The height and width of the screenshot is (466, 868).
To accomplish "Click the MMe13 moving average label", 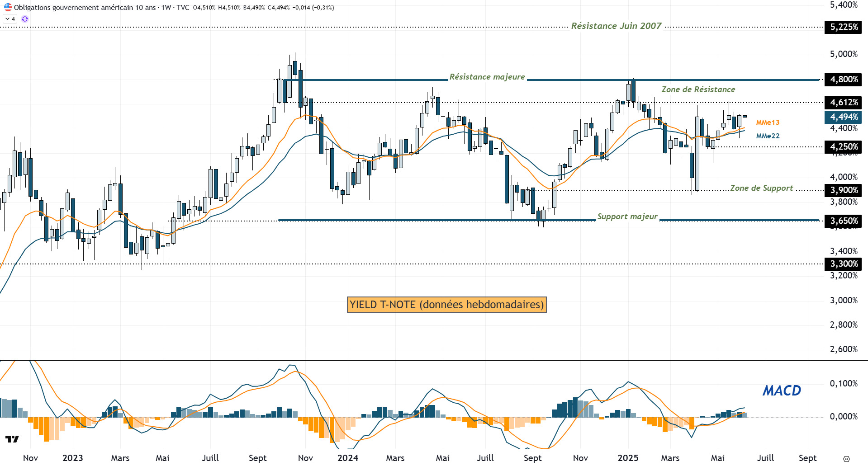I will pos(768,122).
